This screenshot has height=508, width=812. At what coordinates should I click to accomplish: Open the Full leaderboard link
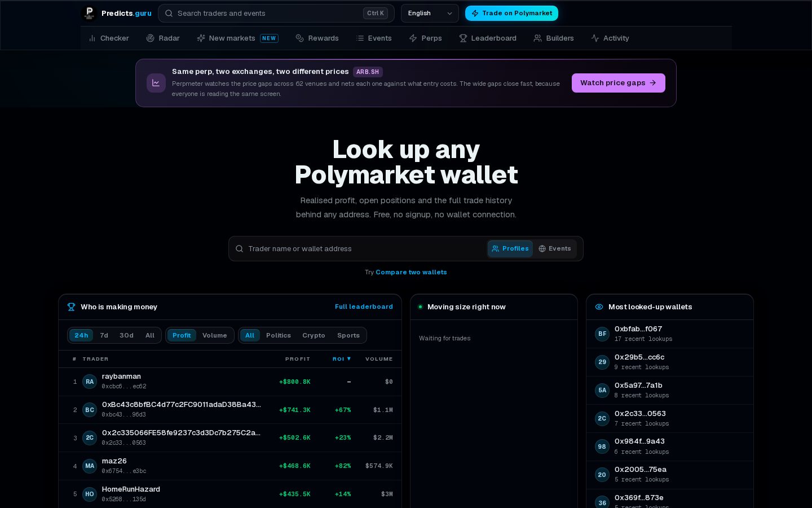click(x=364, y=307)
